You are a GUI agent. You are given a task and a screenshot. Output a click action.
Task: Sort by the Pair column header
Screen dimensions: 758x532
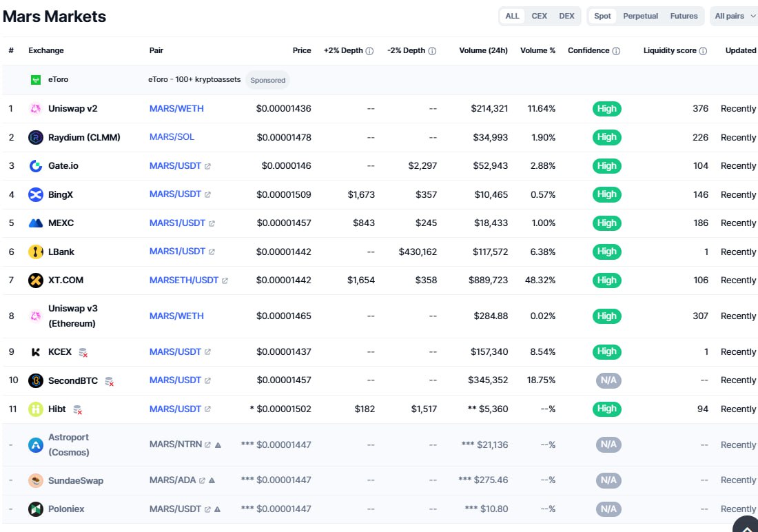tap(156, 50)
